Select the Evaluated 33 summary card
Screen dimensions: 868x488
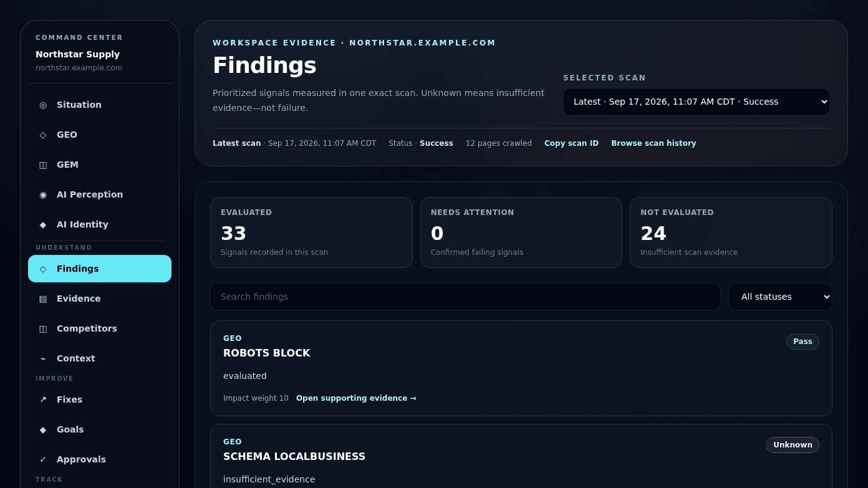[x=311, y=232]
